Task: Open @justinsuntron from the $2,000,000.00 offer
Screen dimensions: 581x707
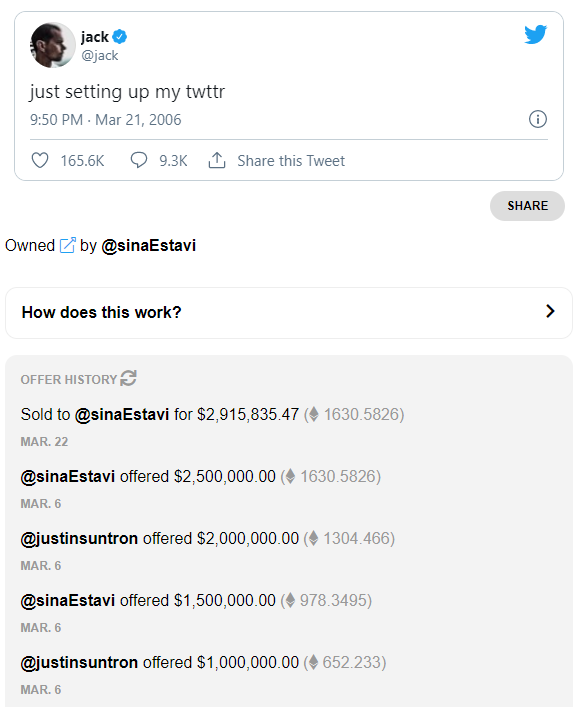Action: 79,538
